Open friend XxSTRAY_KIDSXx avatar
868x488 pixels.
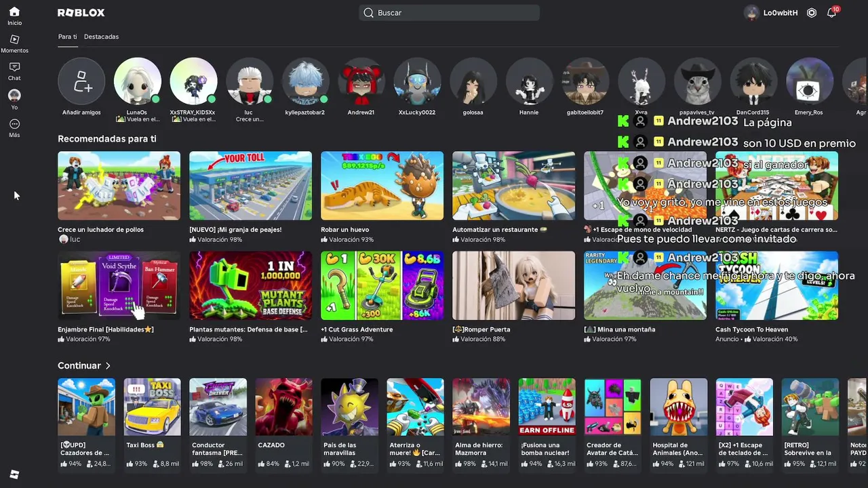tap(193, 81)
